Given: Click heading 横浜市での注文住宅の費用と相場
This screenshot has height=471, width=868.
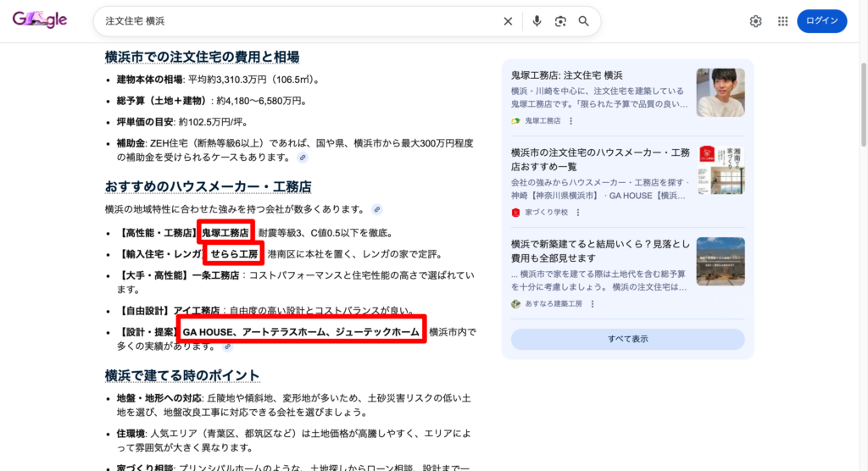Looking at the screenshot, I should click(202, 57).
